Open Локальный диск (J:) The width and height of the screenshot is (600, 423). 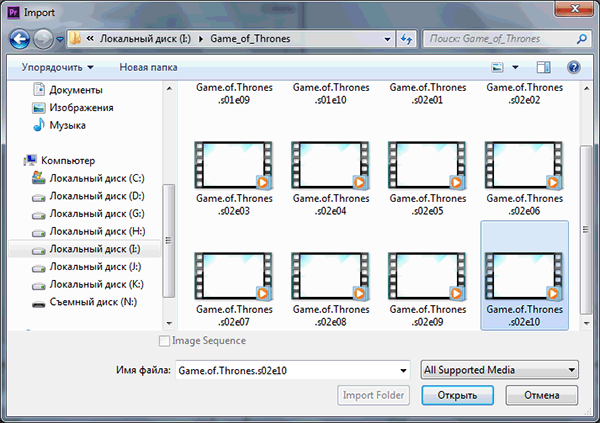pyautogui.click(x=86, y=267)
